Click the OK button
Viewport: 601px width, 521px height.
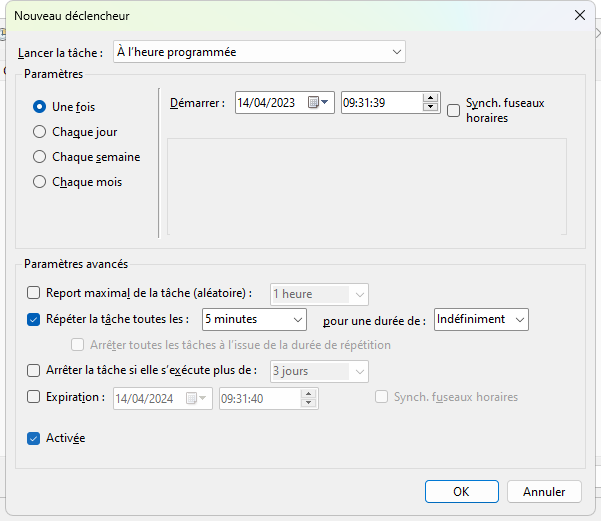pos(461,492)
